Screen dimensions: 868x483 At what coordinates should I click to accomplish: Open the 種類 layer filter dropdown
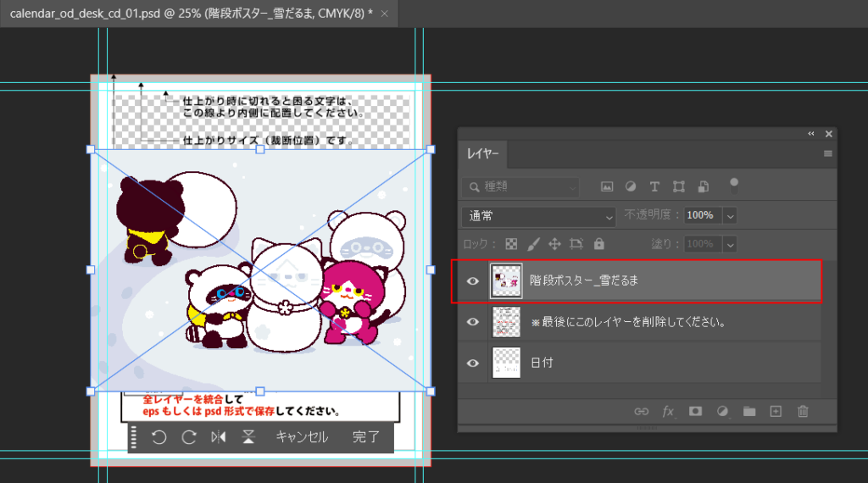(x=522, y=186)
